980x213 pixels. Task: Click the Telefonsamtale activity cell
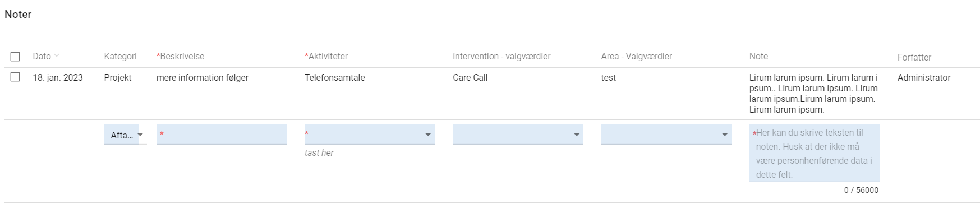[335, 77]
